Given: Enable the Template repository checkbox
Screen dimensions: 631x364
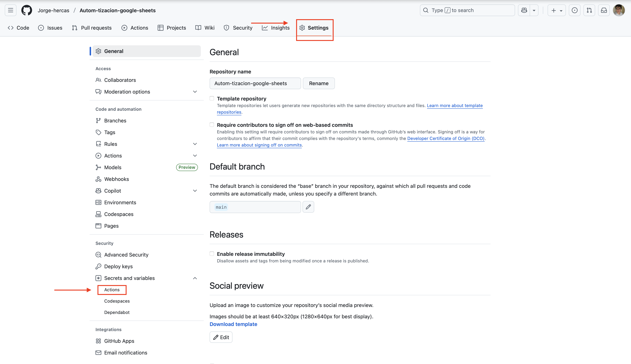Looking at the screenshot, I should (x=212, y=98).
